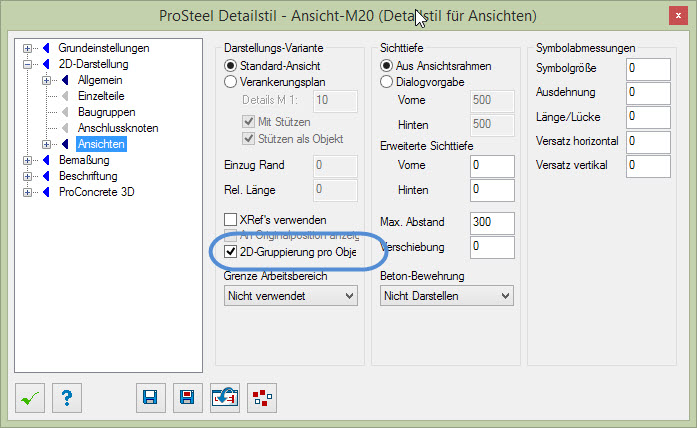
Task: Click the blue arrow icon beside Beschriftung
Action: [46, 176]
